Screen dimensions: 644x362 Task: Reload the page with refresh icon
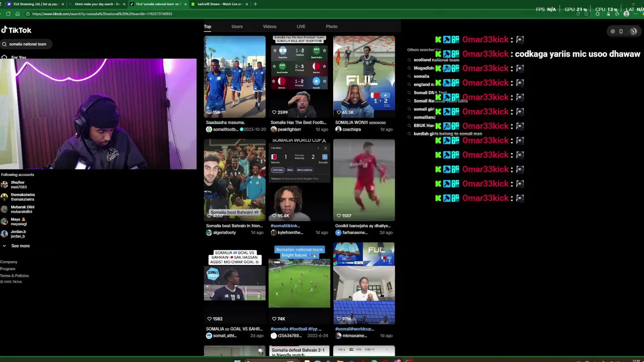pos(8,14)
